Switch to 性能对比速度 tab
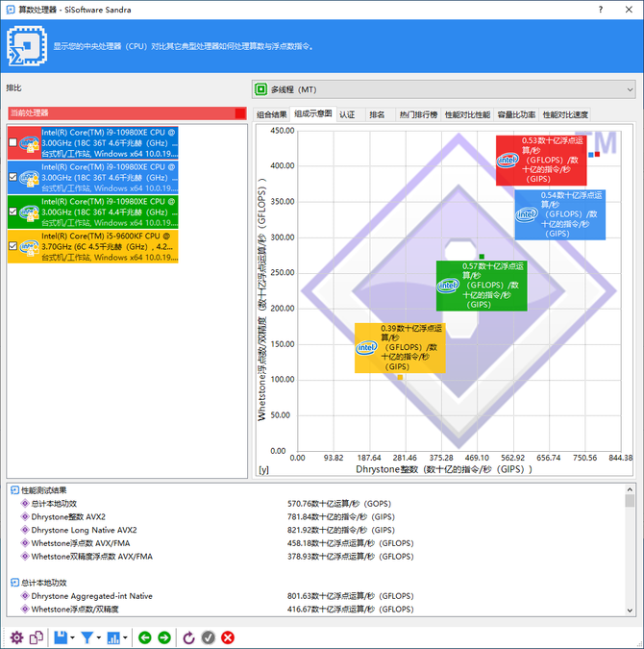Viewport: 644px width, 649px height. (x=565, y=114)
